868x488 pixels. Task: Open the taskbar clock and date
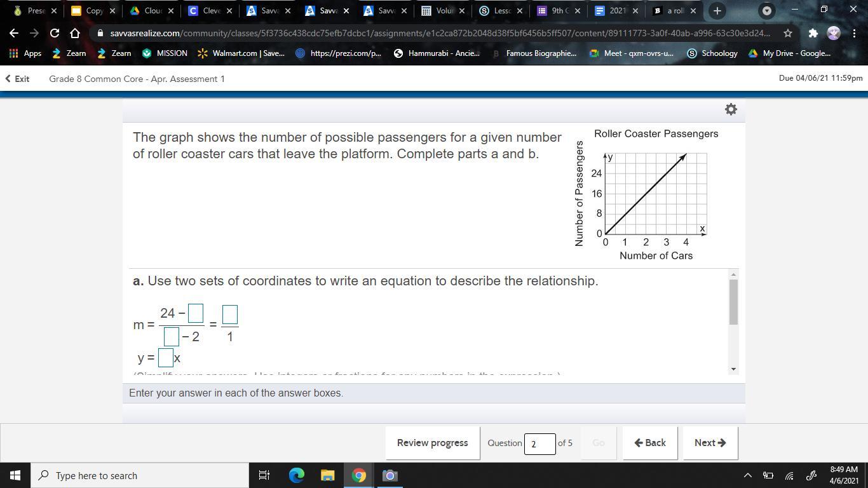click(x=844, y=475)
